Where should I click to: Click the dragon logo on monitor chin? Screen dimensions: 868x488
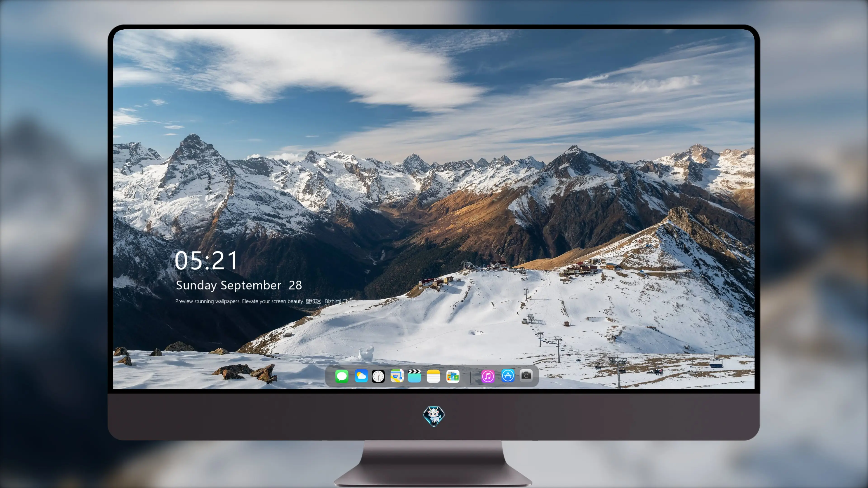coord(434,416)
